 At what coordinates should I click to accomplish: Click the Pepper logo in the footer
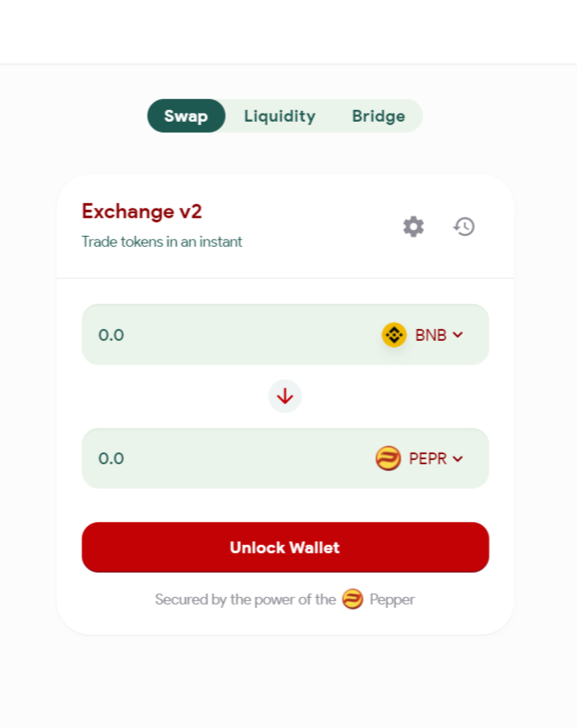click(353, 600)
